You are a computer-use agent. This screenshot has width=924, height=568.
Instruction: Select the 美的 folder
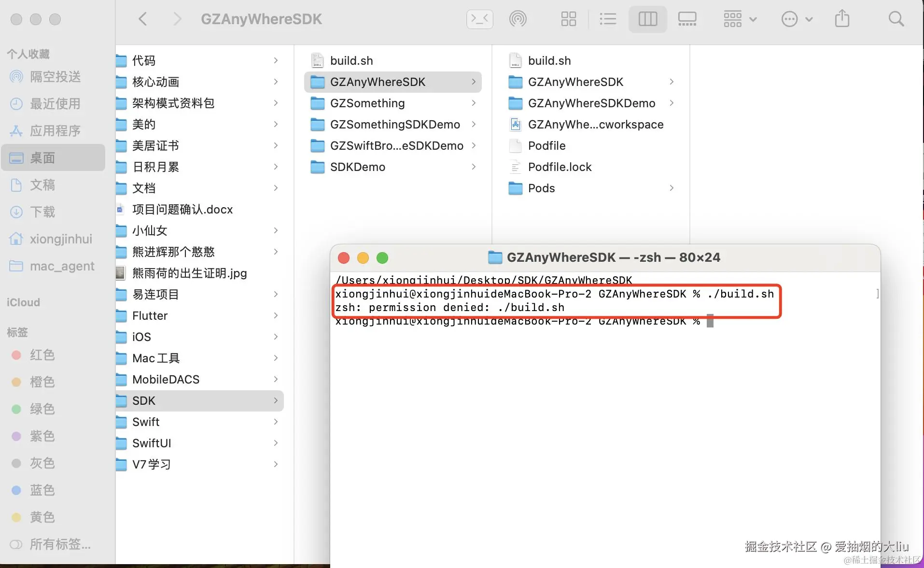click(199, 124)
